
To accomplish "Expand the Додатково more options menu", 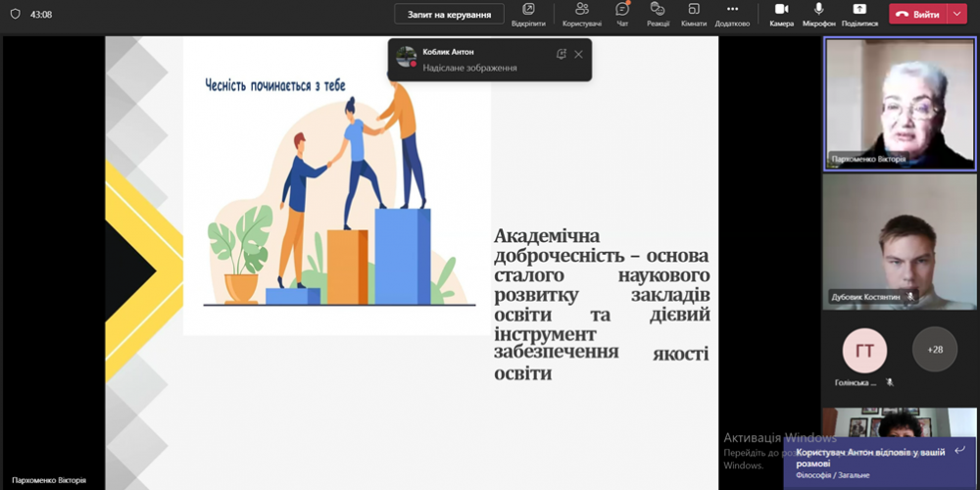I will (x=732, y=14).
